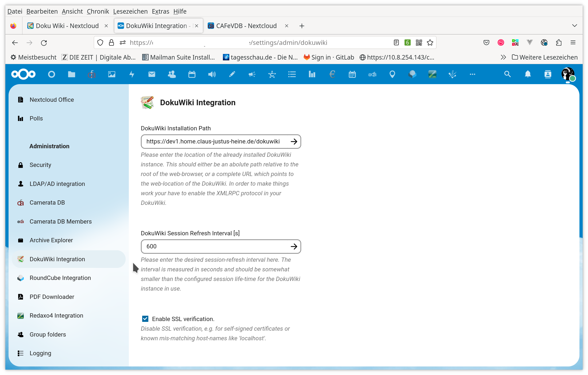This screenshot has width=588, height=375.
Task: Click the session refresh interval input field
Action: pos(221,246)
